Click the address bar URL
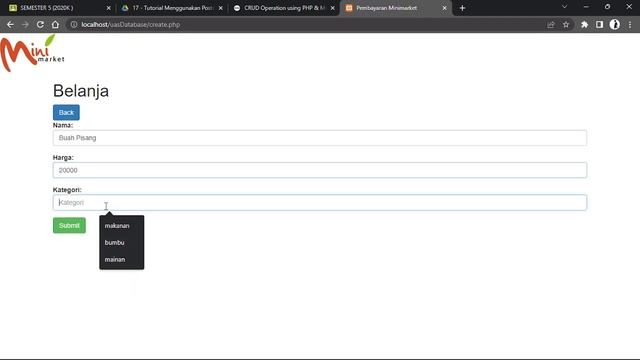This screenshot has width=640, height=360. click(x=131, y=24)
